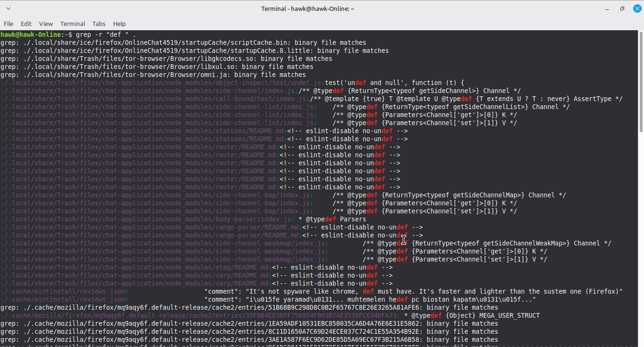
Task: Click the side-channel/index.js getSideChannel result line
Action: pos(260,91)
